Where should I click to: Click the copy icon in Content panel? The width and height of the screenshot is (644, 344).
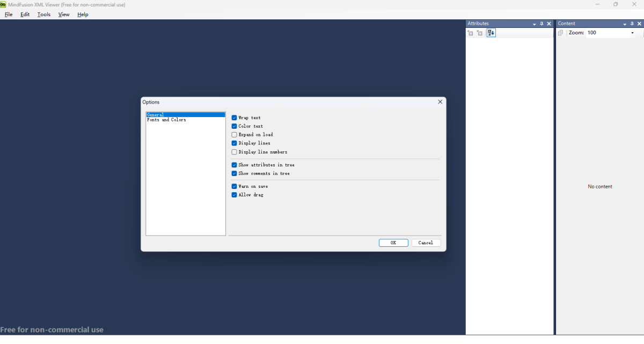pos(561,33)
